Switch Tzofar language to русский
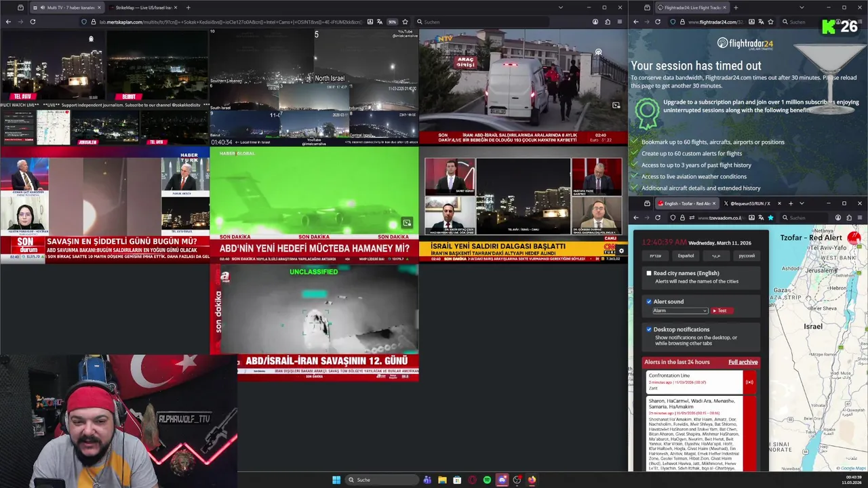 [x=747, y=256]
